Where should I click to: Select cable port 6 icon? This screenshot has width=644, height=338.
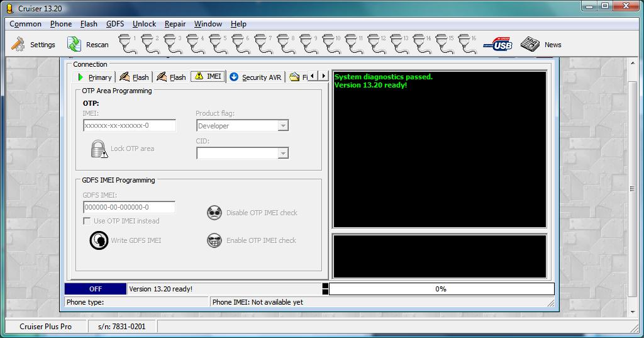pyautogui.click(x=240, y=44)
